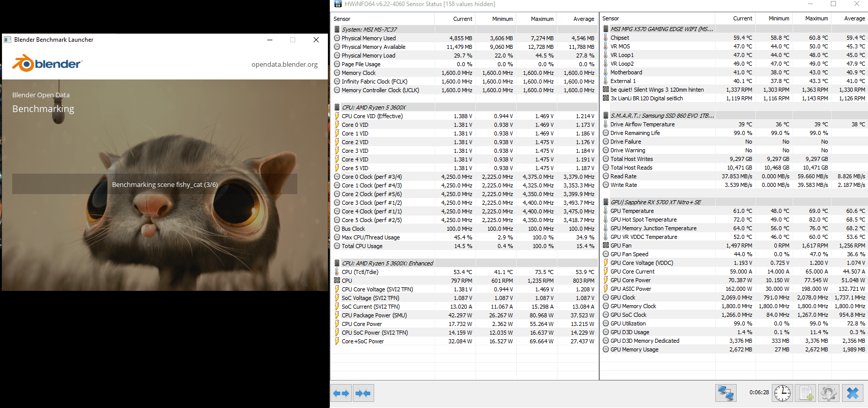The width and height of the screenshot is (868, 408).
Task: Open HWiNFO sensor settings gear icon
Action: point(829,393)
